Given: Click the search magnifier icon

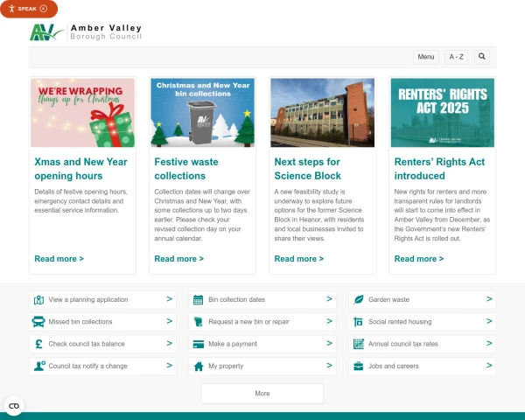Looking at the screenshot, I should (481, 57).
